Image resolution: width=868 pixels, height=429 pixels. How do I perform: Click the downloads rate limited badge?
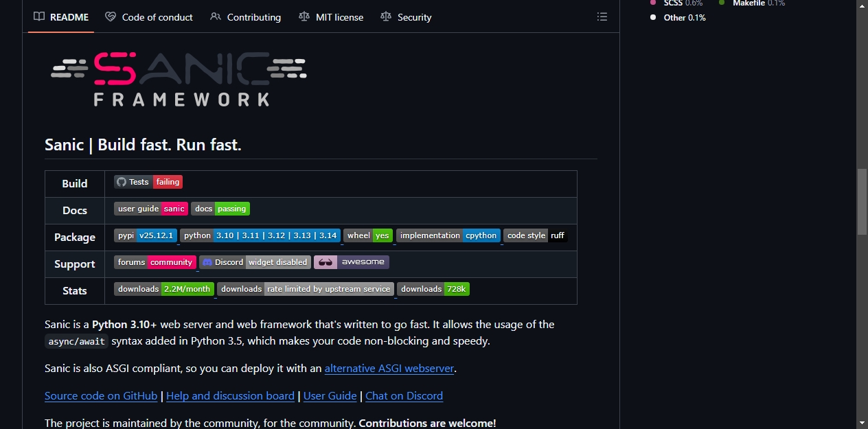306,289
